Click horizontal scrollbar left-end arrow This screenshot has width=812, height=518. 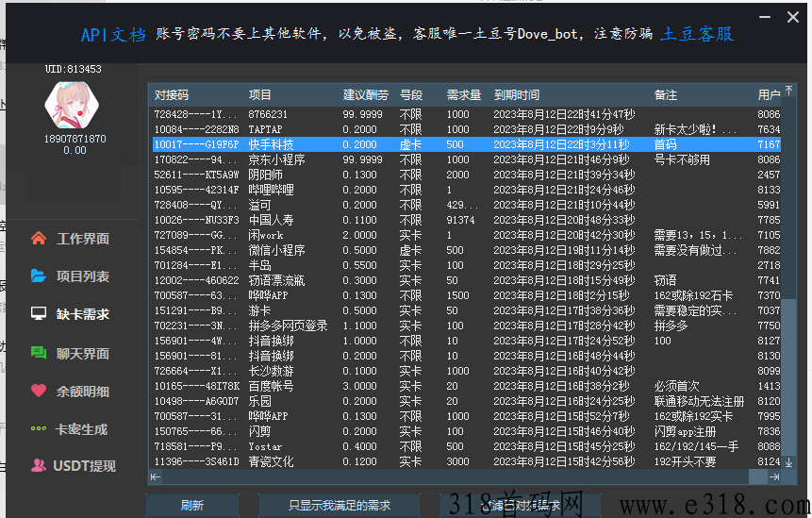click(156, 476)
